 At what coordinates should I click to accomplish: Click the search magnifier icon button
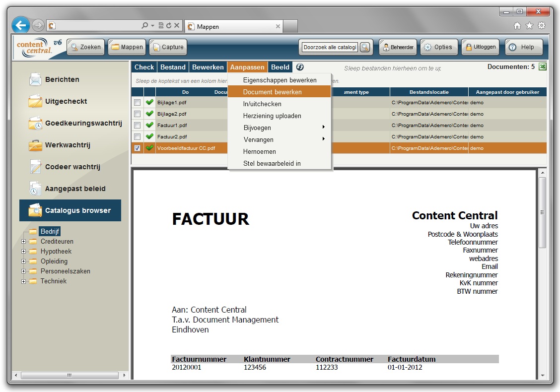point(365,47)
